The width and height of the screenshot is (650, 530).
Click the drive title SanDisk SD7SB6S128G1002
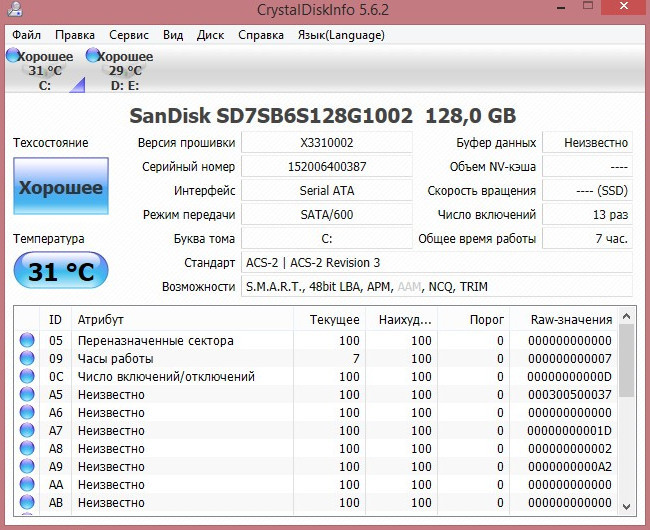(271, 116)
